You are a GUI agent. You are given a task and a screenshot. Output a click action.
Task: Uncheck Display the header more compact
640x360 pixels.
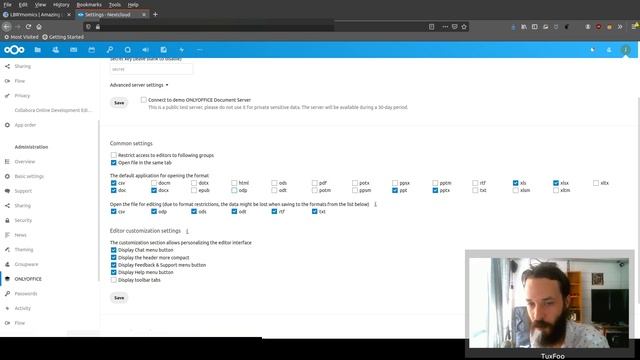click(x=113, y=258)
